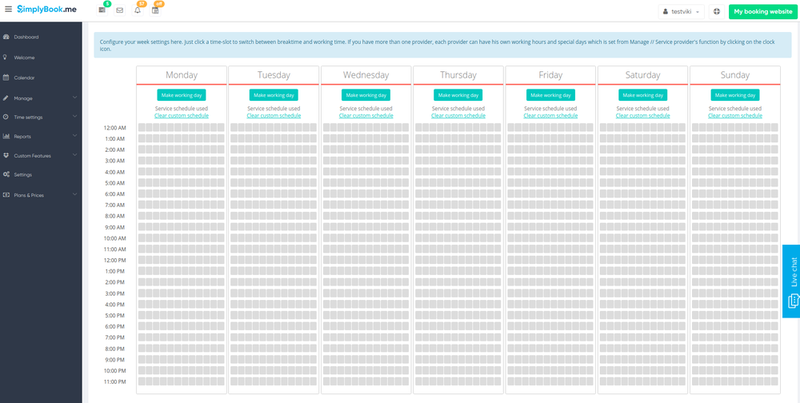
Task: Click Make working day for Monday
Action: [x=181, y=95]
